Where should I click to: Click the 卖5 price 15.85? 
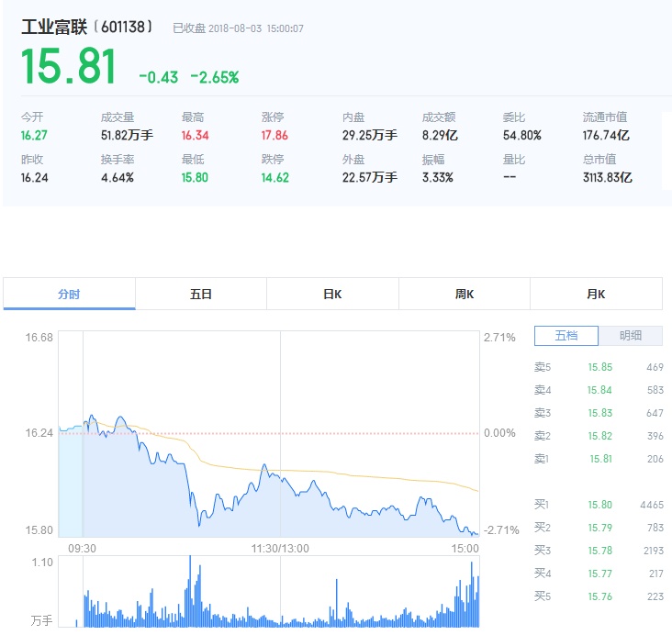coord(600,367)
